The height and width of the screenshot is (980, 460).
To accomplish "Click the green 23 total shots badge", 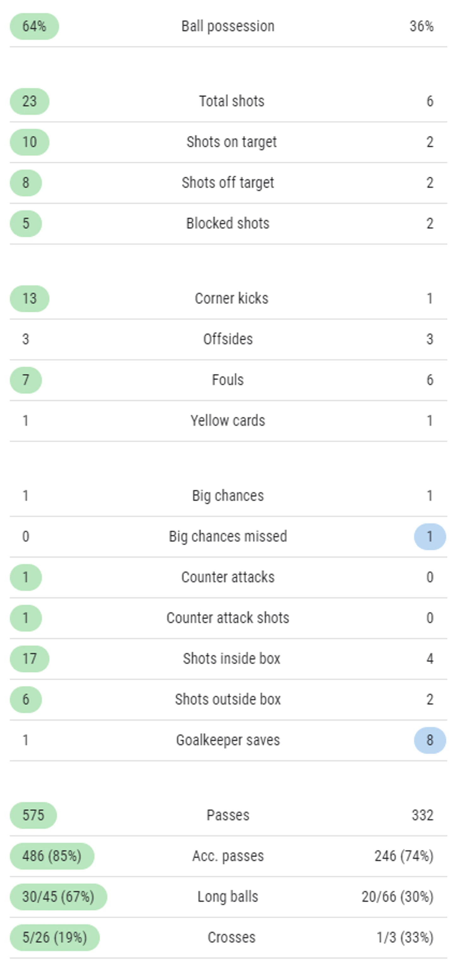I will click(x=29, y=101).
